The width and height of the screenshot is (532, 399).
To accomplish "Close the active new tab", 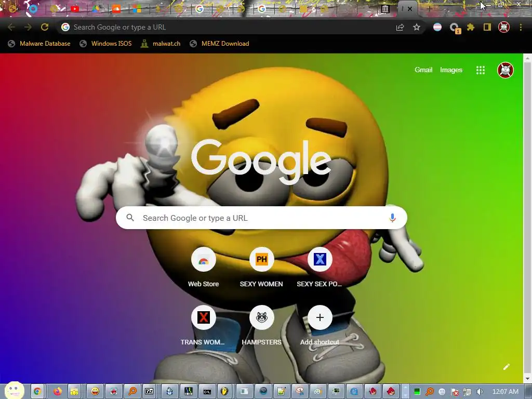I will pos(410,9).
